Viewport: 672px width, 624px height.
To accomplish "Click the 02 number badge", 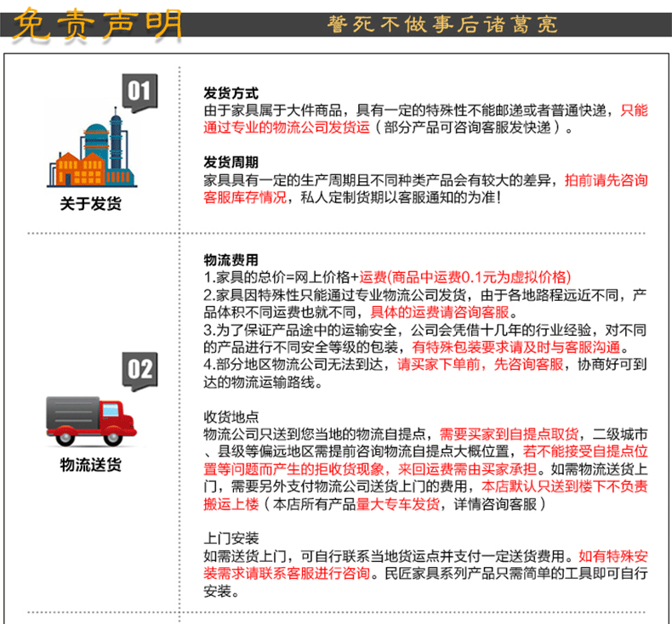I will pyautogui.click(x=140, y=372).
